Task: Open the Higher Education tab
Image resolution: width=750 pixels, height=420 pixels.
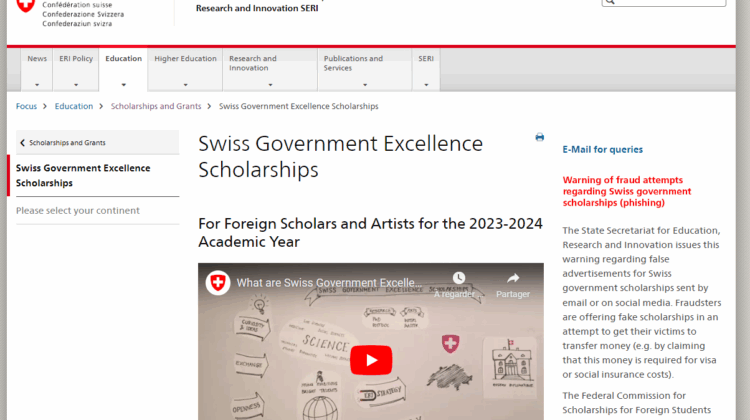Action: [185, 69]
